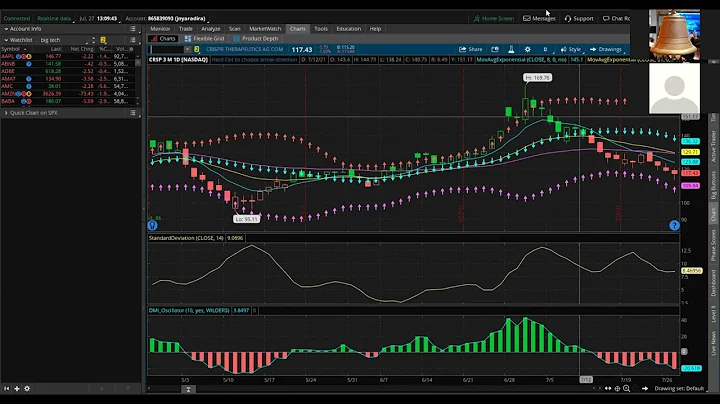Select the Charts sub-tab with bar icon
Screen dimensions: 720x404
click(x=163, y=39)
